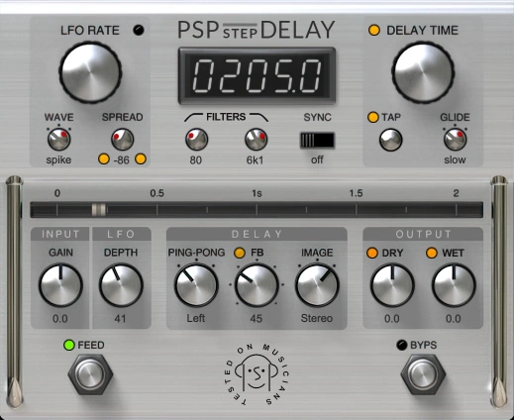
Task: Click the LFO RATE large knob
Action: point(90,72)
